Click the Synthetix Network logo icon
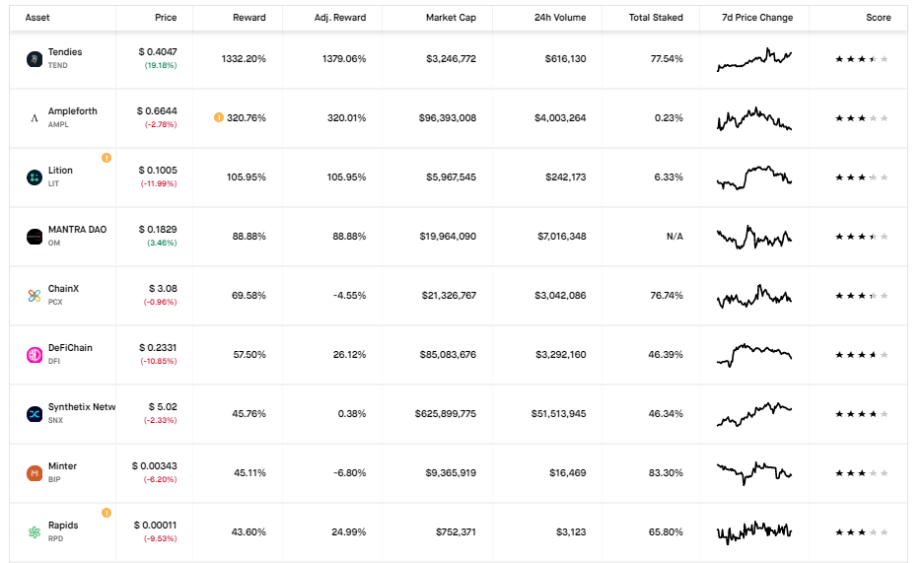This screenshot has height=563, width=924. click(x=35, y=414)
